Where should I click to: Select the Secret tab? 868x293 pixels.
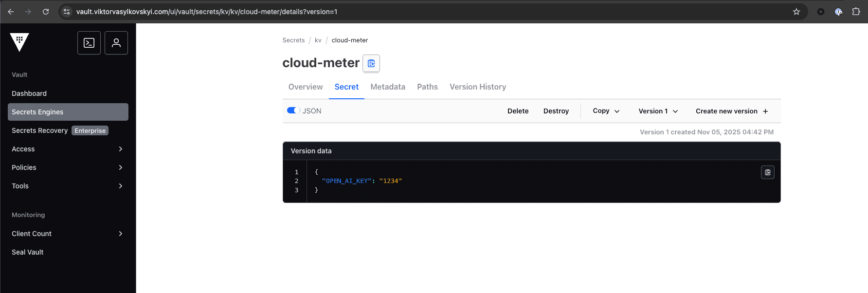pos(346,87)
